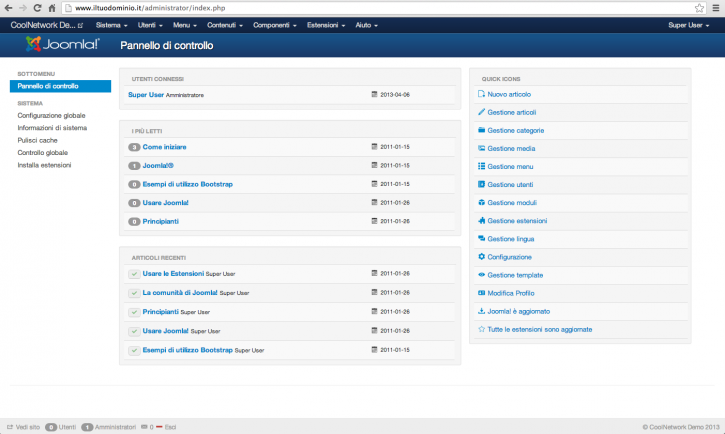Click the Joomla! logo in the header
This screenshot has width=725, height=434.
[62, 44]
